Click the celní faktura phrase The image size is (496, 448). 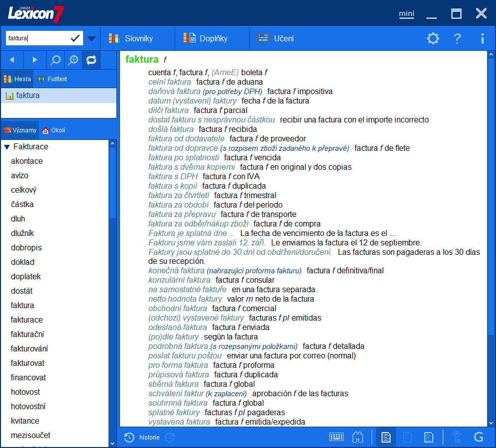[170, 82]
